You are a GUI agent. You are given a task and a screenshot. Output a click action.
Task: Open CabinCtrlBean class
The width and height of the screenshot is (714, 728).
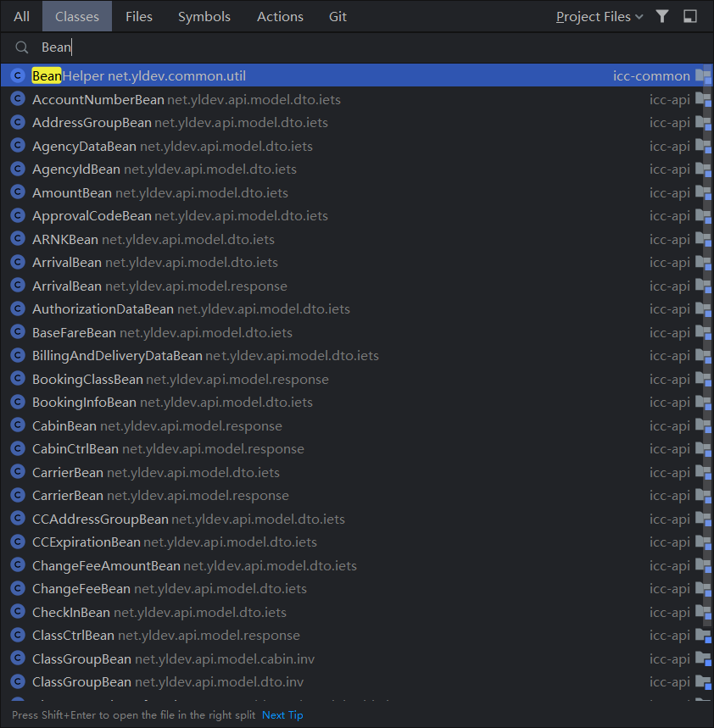pos(357,449)
